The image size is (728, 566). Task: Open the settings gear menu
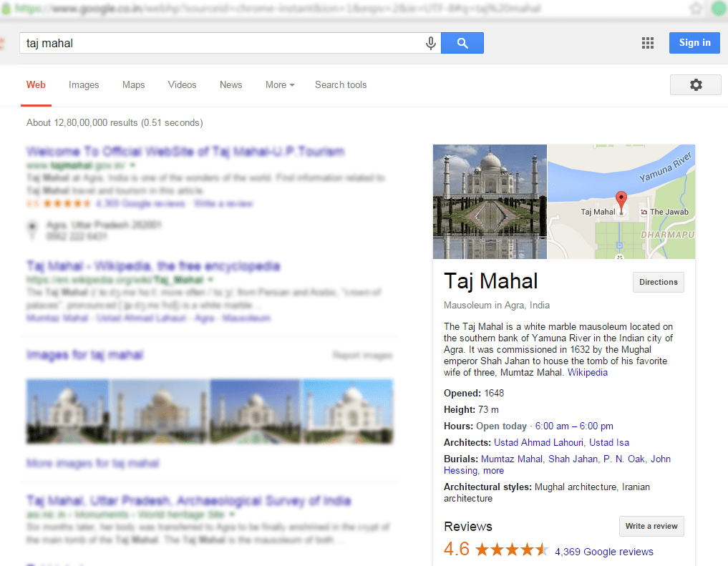click(x=696, y=85)
